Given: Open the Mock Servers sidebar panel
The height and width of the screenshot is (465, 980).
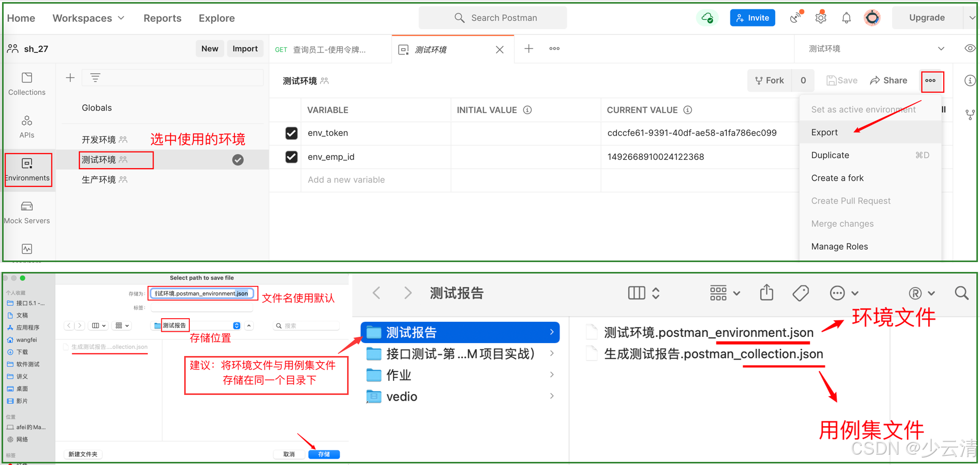Looking at the screenshot, I should click(x=27, y=212).
